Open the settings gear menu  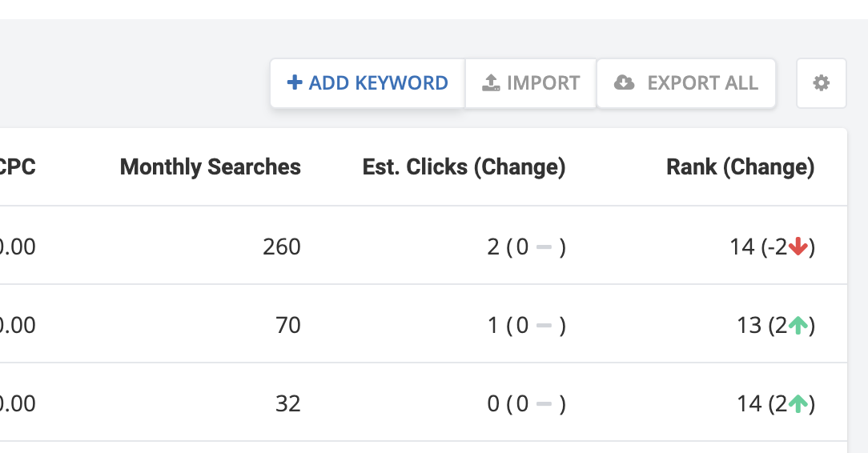pos(821,83)
